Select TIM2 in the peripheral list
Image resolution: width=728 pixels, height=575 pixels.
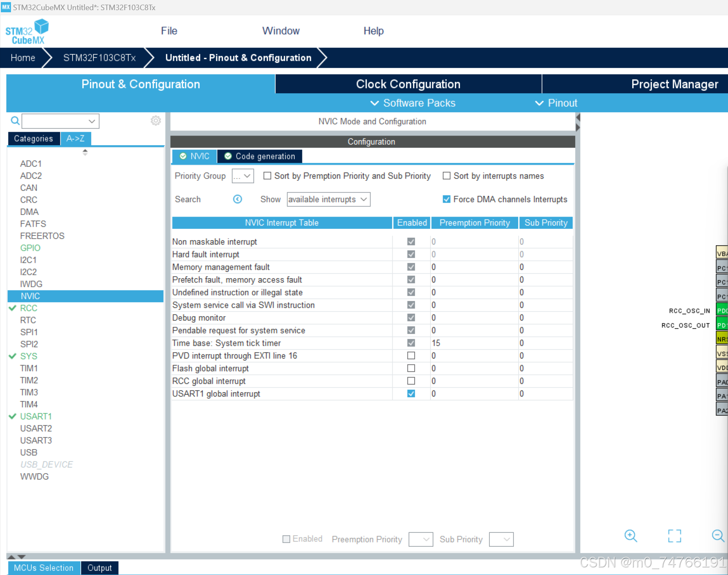[x=29, y=380]
